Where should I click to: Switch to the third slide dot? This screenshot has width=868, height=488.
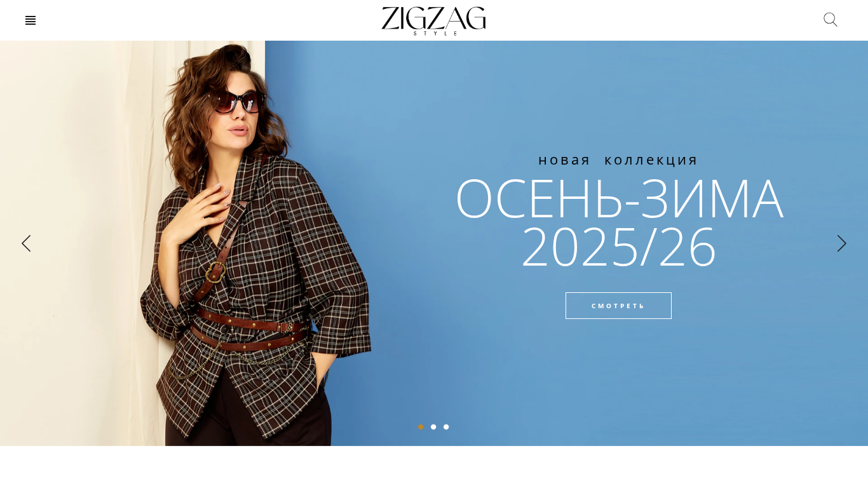click(446, 427)
